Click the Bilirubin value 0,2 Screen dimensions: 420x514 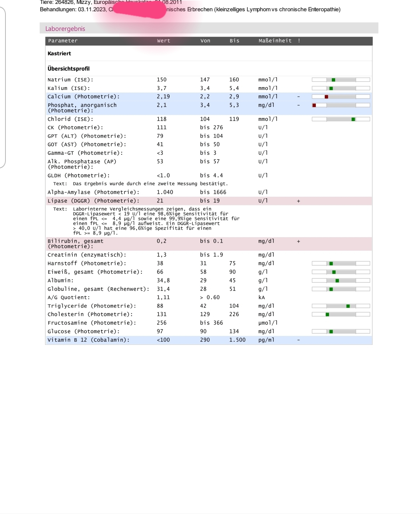coord(161,241)
